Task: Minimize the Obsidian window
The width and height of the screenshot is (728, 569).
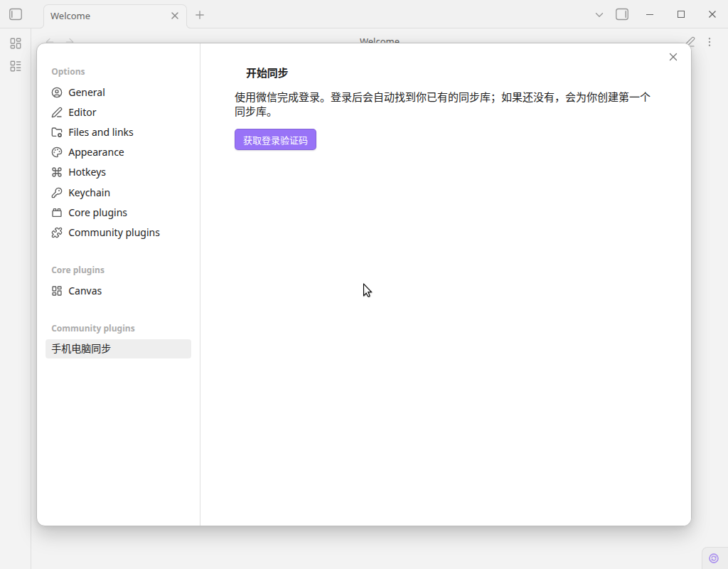Action: pos(650,15)
